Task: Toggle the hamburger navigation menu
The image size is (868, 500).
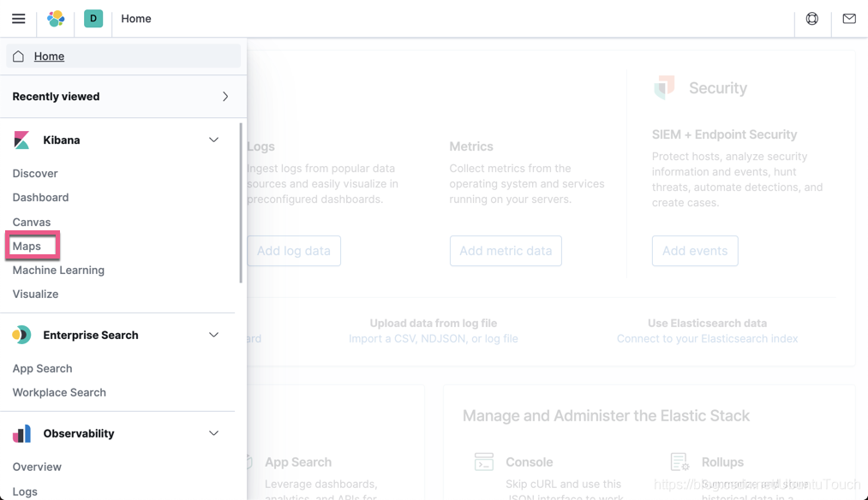Action: click(x=18, y=19)
